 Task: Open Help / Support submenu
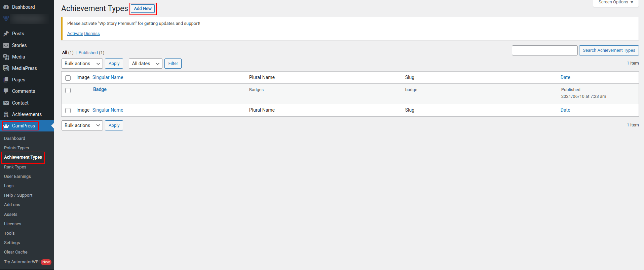click(18, 195)
